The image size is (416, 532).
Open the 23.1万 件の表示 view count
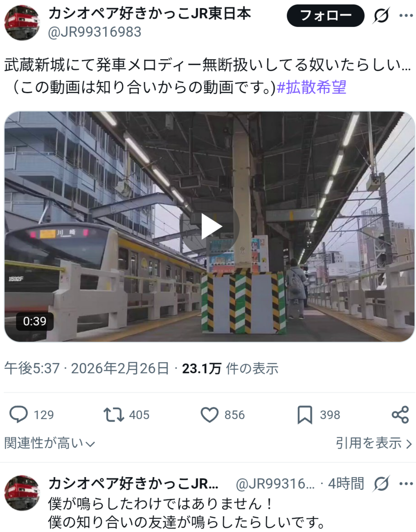230,368
